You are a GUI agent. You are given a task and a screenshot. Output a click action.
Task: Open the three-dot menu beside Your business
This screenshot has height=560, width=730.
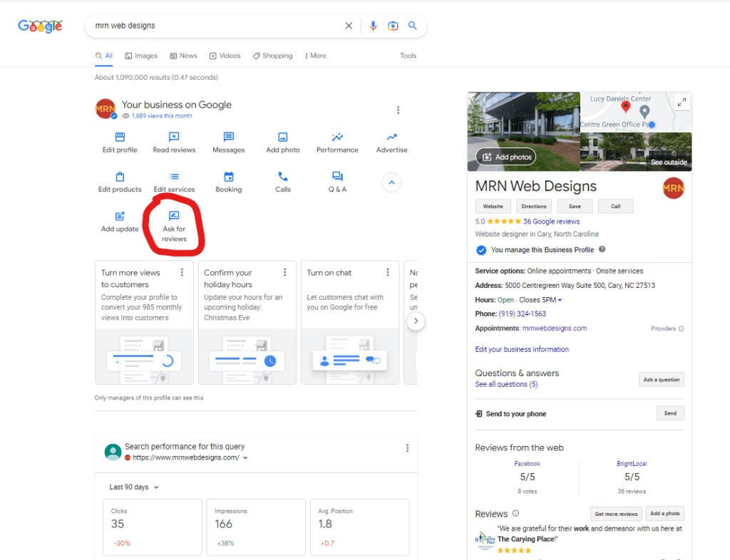[399, 110]
